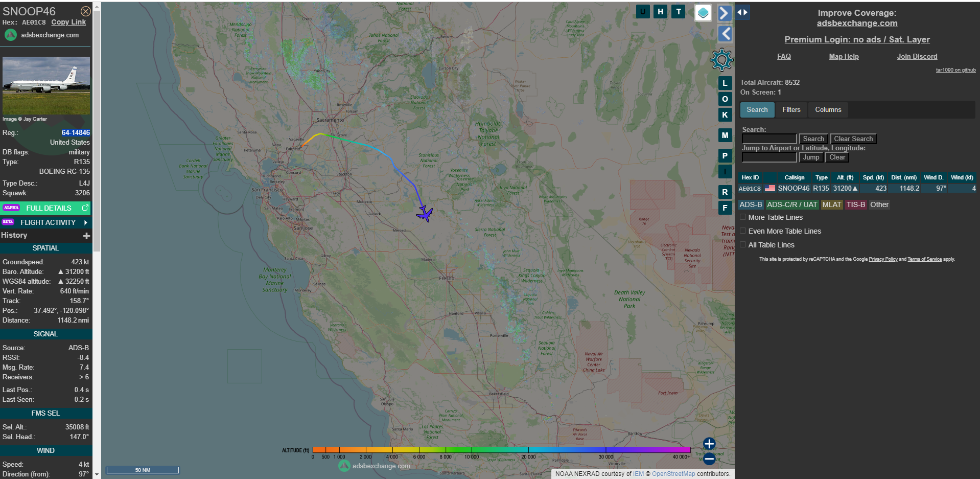Toggle the ADS-B source filter

coord(751,204)
